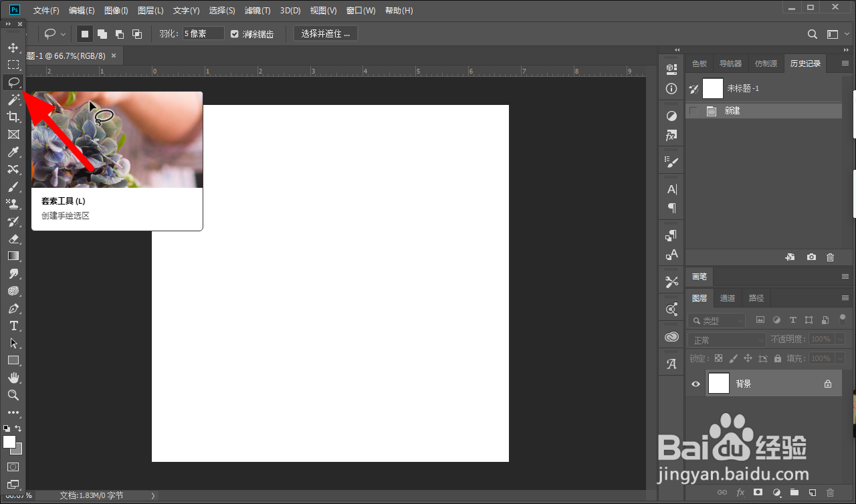Choose Add to Selection mode button
Screen dimensions: 856x504
click(x=102, y=34)
